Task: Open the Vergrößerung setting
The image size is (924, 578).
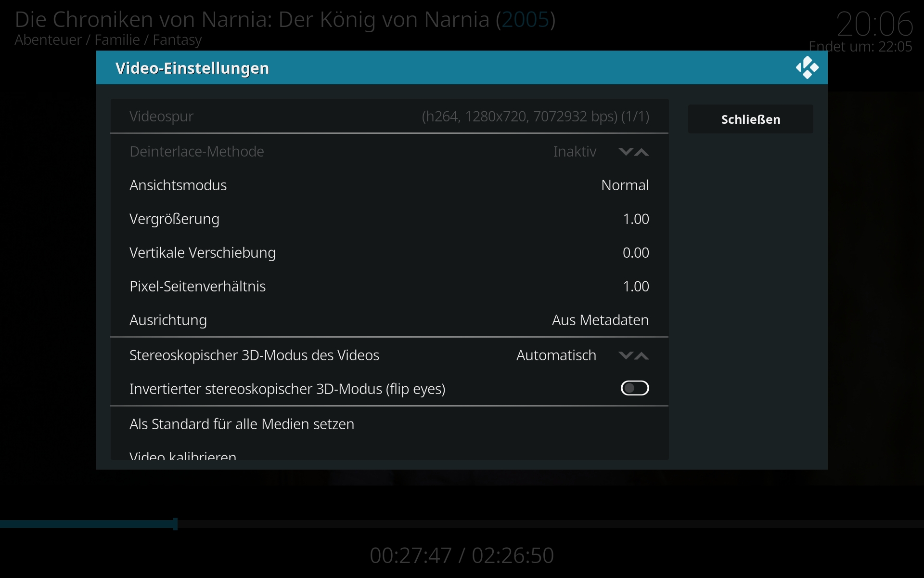Action: [389, 219]
